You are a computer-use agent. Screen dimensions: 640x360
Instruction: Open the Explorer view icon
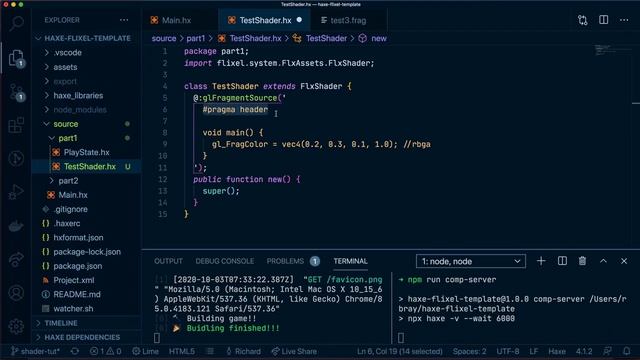(16, 58)
